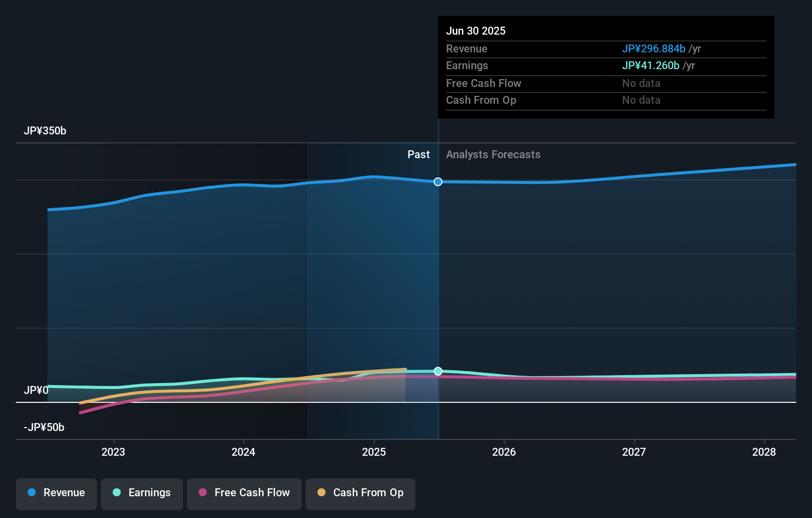Click the Jun 30 2025 tooltip header
The image size is (812, 518).
coord(476,31)
